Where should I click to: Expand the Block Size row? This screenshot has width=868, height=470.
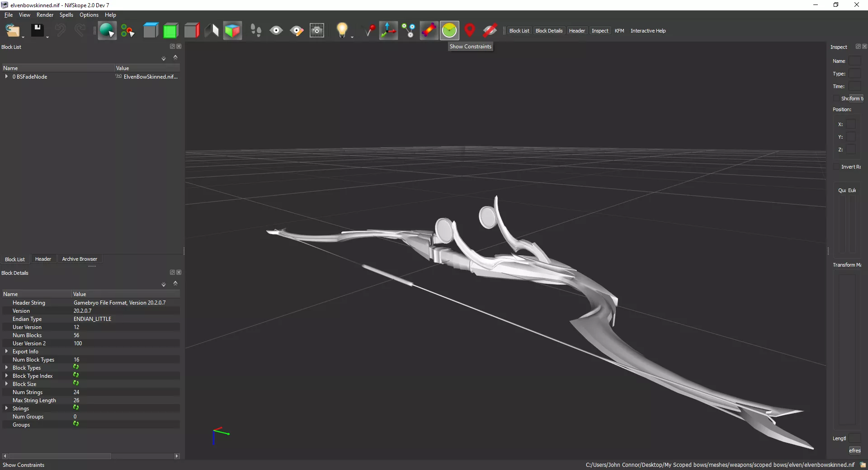6,384
